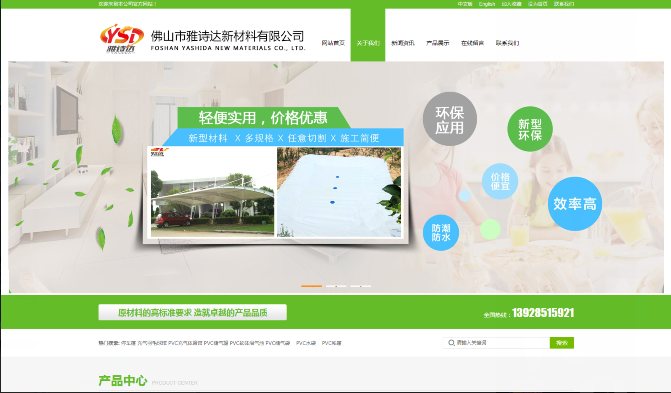Select the third carousel slide indicator
The width and height of the screenshot is (671, 393).
361,286
